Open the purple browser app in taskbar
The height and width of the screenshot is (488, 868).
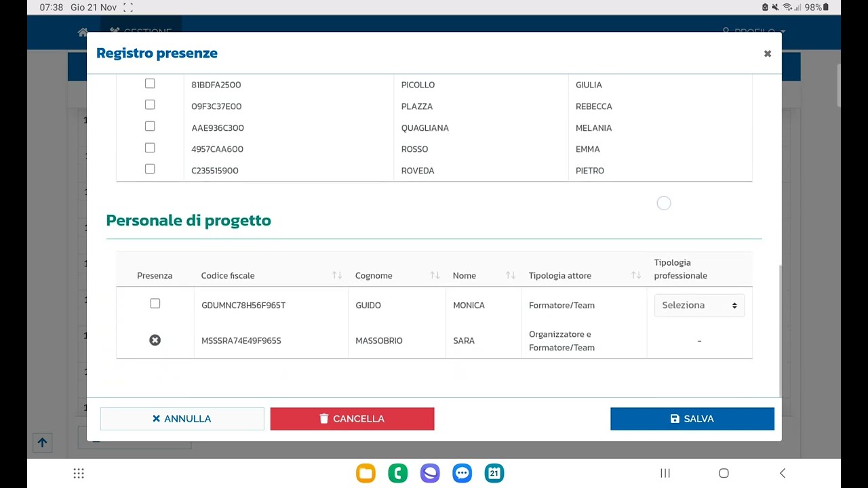click(430, 473)
